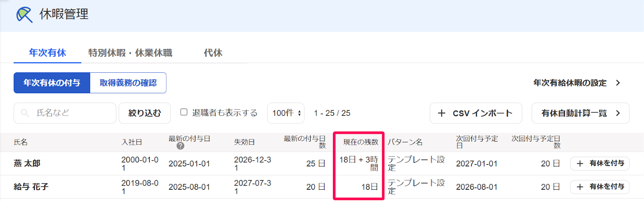Click 給与 花子's テンプレート設定 pattern cell
This screenshot has height=201, width=644.
(416, 187)
